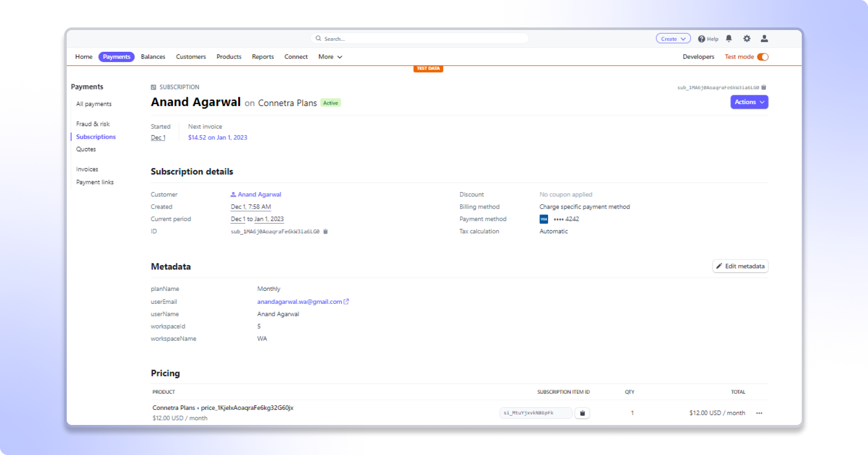Open the Customers tab

click(190, 57)
